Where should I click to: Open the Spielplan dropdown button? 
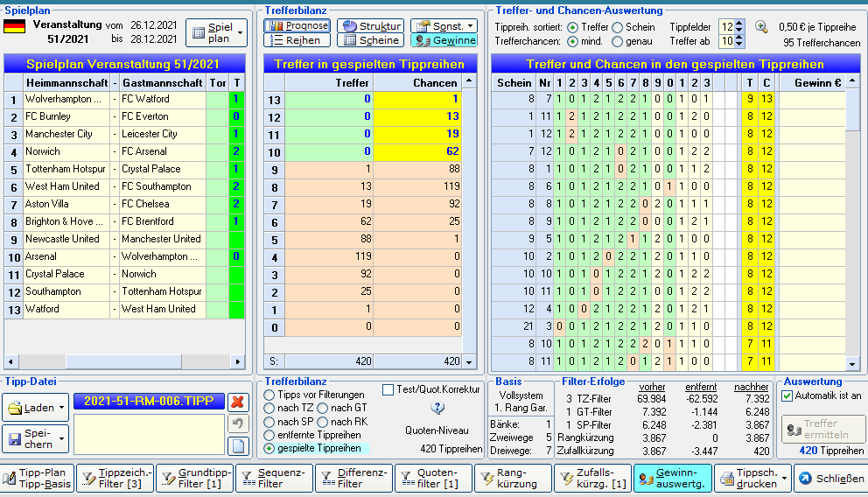click(216, 32)
